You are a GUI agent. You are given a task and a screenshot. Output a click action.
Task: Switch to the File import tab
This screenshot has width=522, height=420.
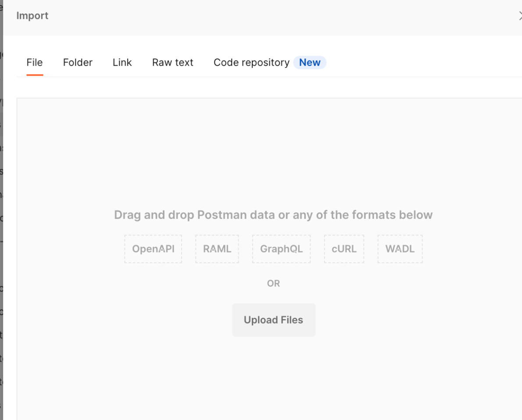[x=34, y=62]
